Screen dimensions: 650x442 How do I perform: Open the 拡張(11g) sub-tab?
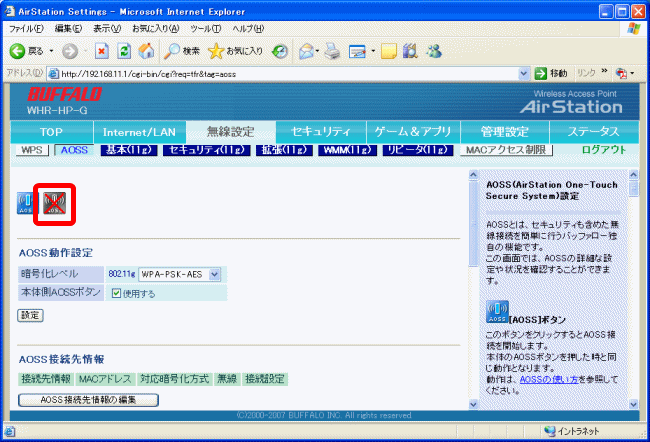(x=284, y=150)
